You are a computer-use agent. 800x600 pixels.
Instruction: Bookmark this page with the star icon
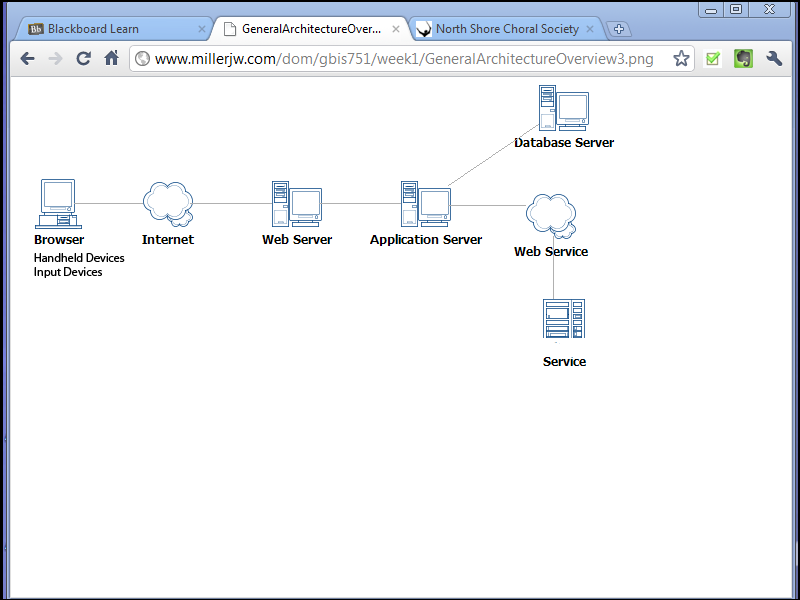(681, 59)
